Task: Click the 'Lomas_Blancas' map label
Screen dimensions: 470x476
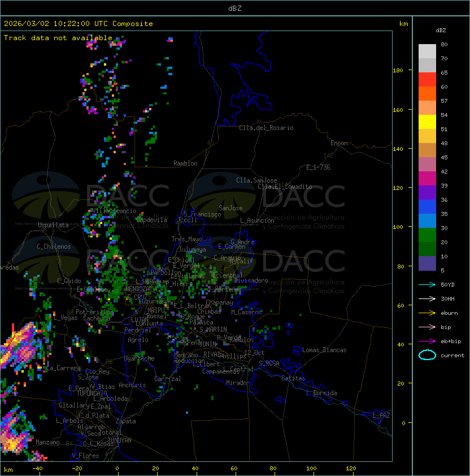Action: [x=324, y=350]
